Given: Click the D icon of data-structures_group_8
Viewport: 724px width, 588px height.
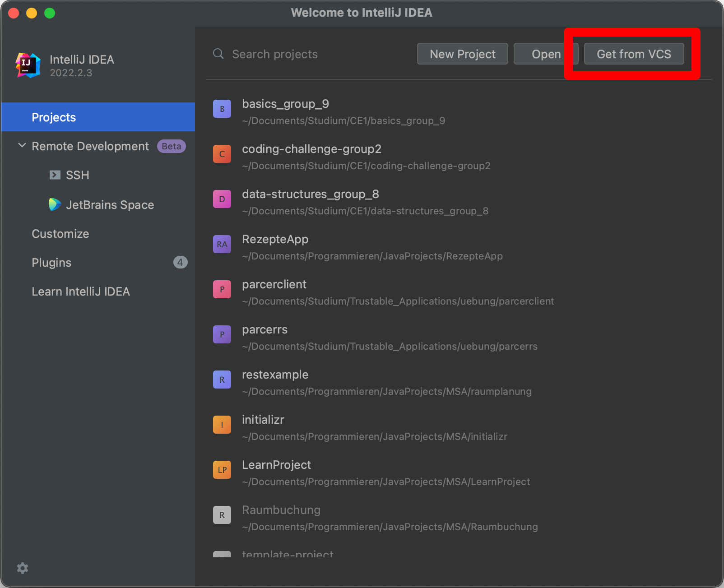Looking at the screenshot, I should [222, 199].
